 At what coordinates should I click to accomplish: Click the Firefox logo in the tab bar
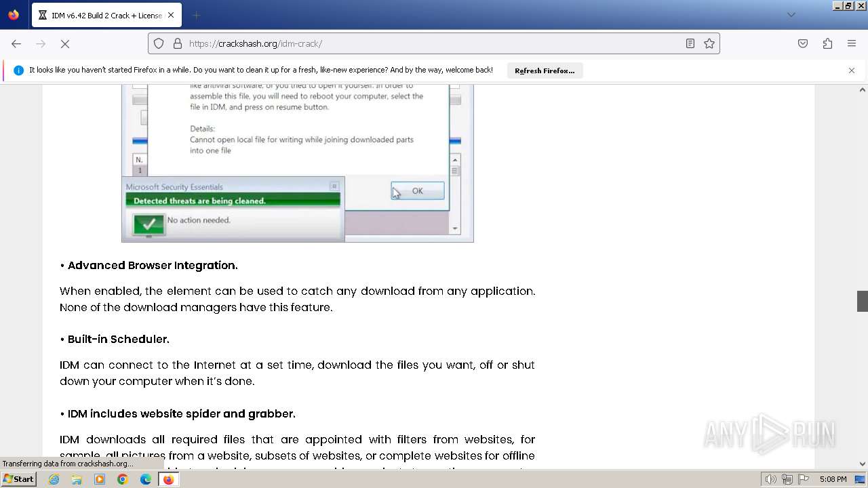14,15
